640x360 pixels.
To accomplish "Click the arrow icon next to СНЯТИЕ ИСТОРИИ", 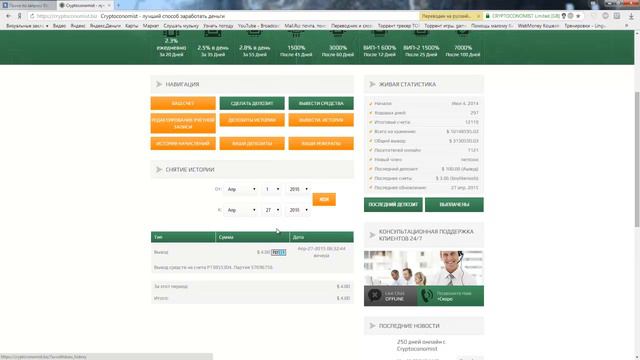I will 159,169.
